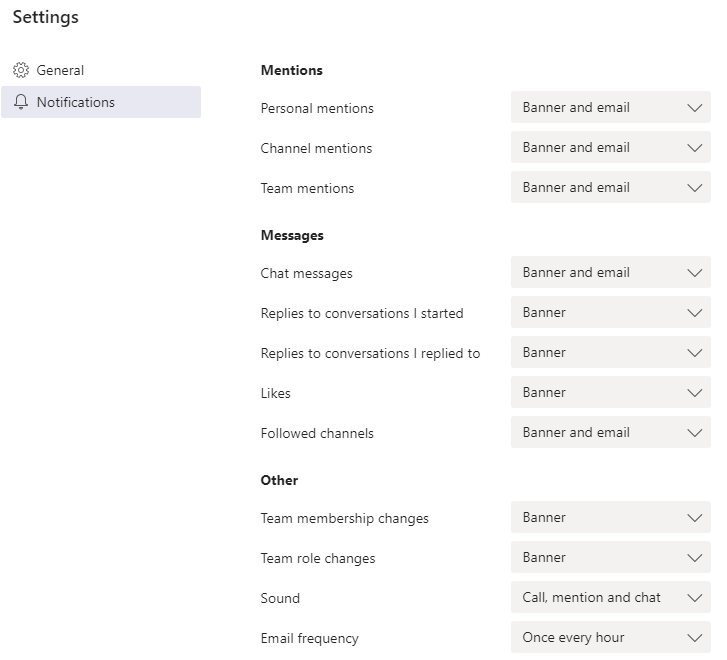Click the Mentions section heading

click(292, 70)
